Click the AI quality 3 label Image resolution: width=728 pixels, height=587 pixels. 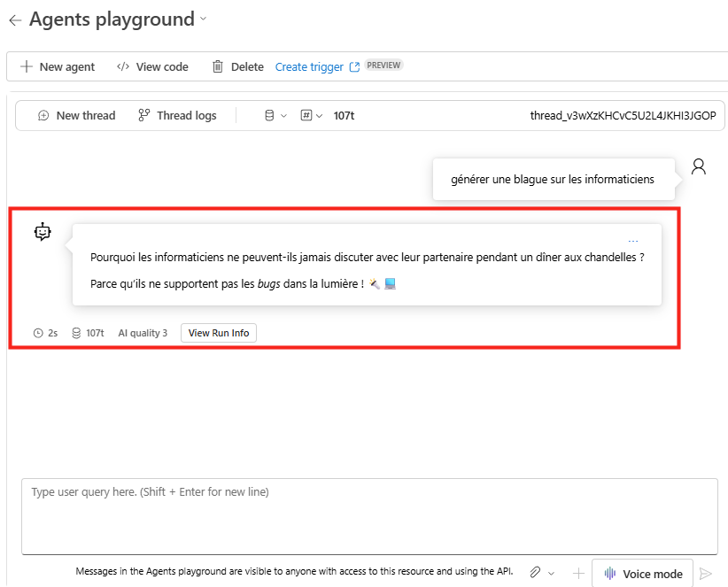point(143,333)
